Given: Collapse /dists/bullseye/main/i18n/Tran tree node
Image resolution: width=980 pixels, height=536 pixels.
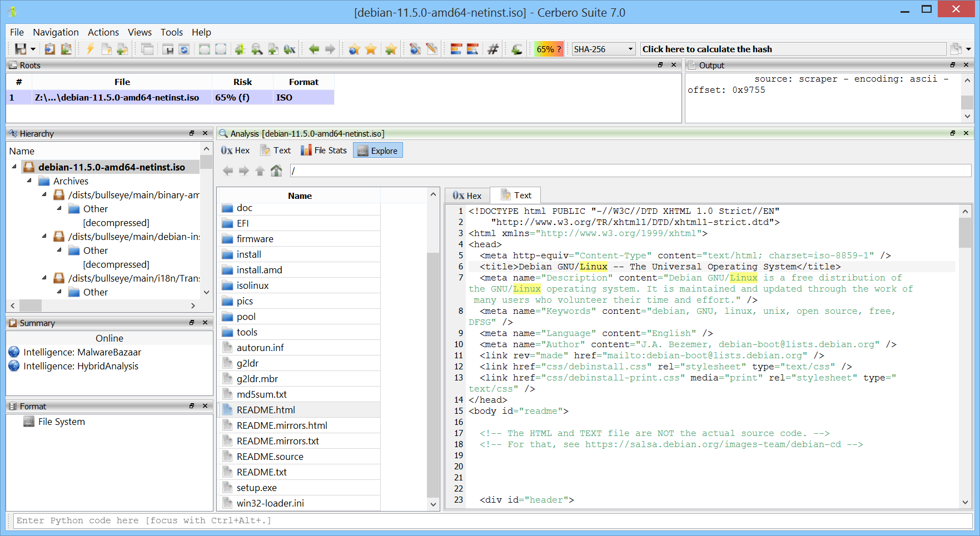Looking at the screenshot, I should pyautogui.click(x=44, y=278).
